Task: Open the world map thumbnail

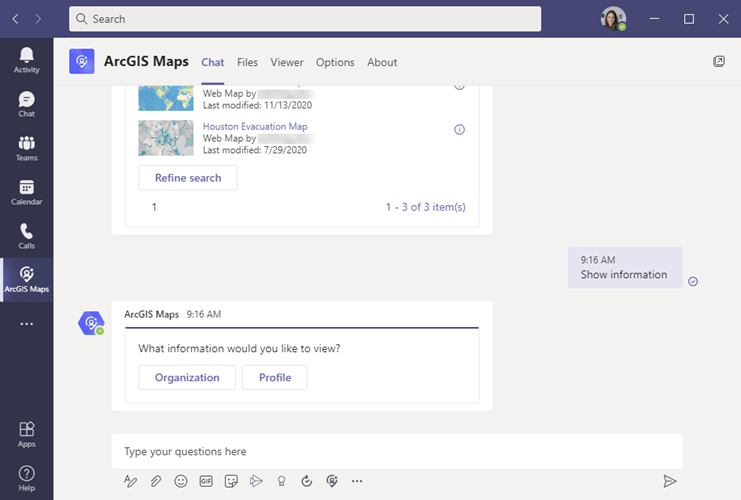Action: click(166, 98)
